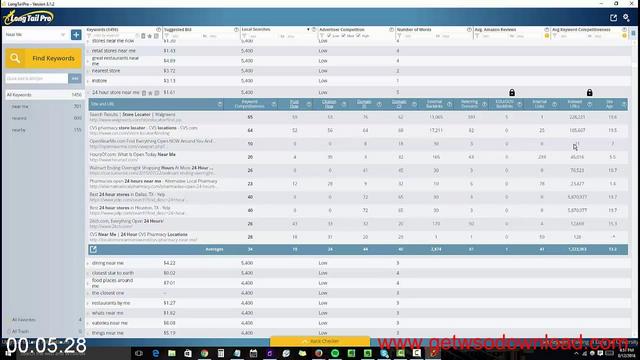This screenshot has width=640, height=360.
Task: Toggle the Low advertiser competition checkbox
Action: click(x=329, y=36)
